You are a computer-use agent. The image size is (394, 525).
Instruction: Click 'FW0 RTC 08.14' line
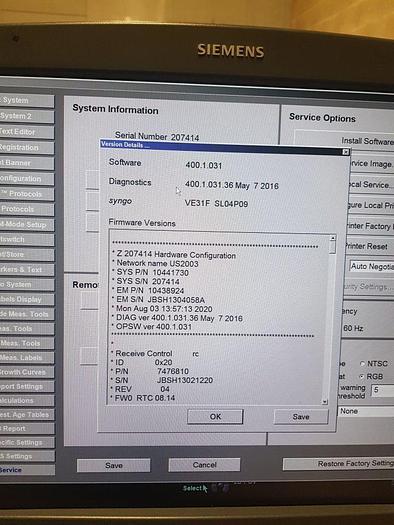point(145,398)
